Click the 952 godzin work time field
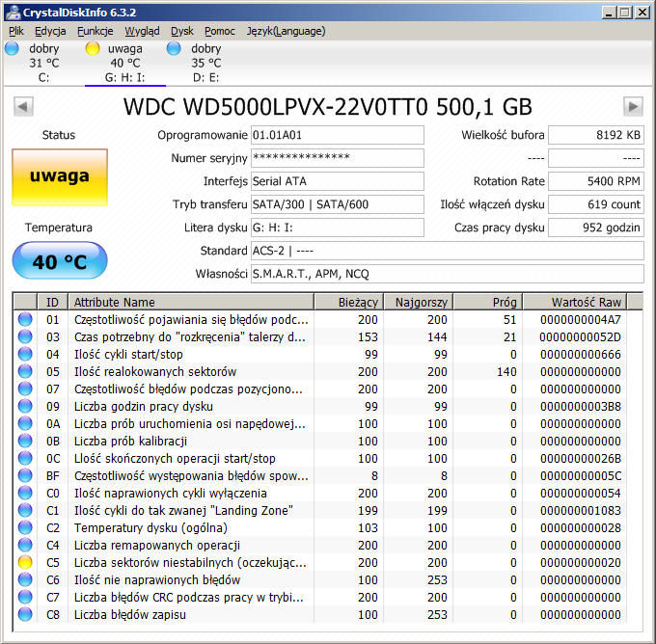Screen dimensions: 656x644 (596, 228)
